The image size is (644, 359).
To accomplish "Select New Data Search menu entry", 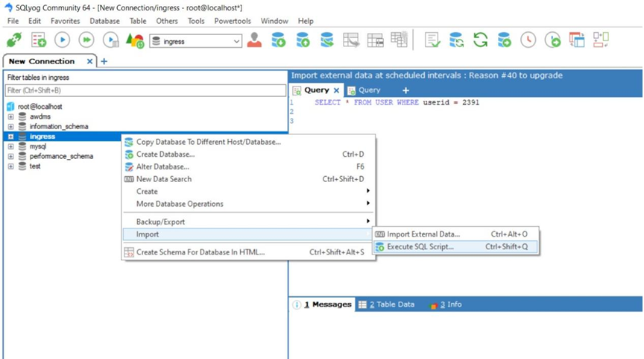I will [249, 179].
